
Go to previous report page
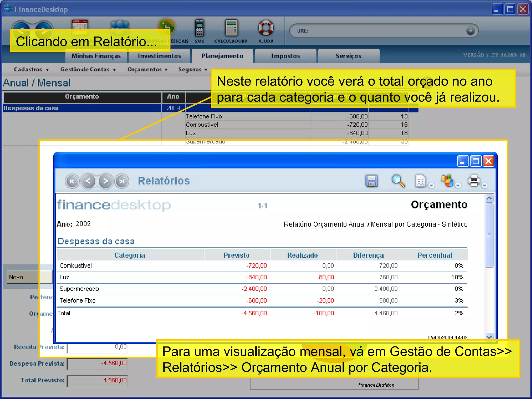point(88,181)
